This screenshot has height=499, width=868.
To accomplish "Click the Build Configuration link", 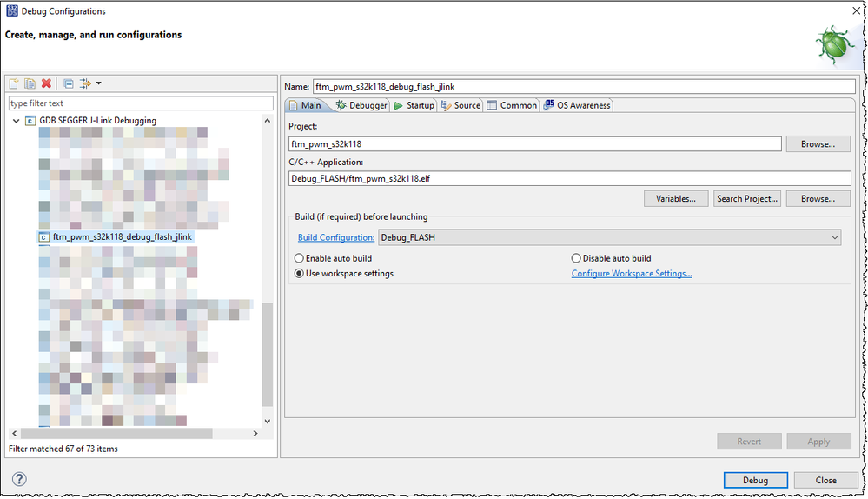I will tap(336, 237).
